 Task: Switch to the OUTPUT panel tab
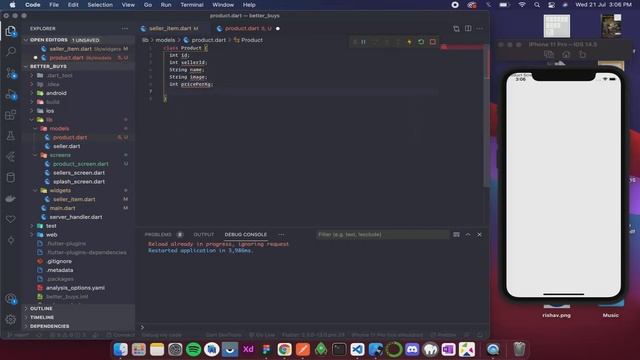(204, 235)
